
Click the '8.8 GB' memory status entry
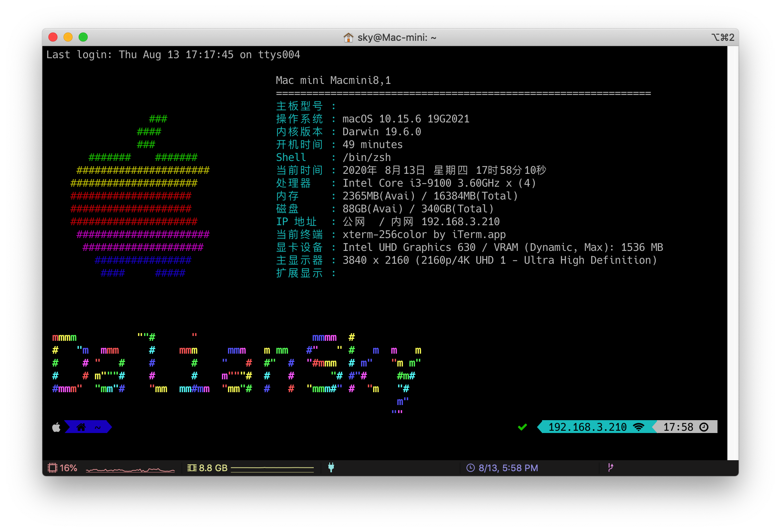tap(213, 468)
